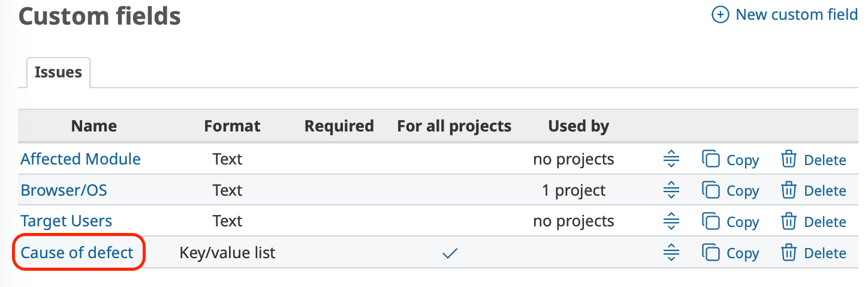The height and width of the screenshot is (287, 868).
Task: Click trash icon for Target Users row
Action: pos(789,222)
